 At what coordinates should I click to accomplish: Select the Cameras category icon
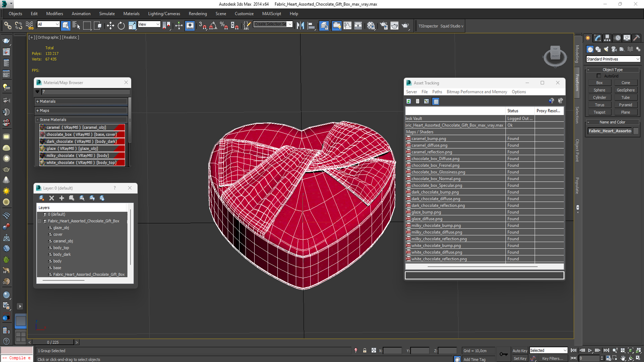click(x=614, y=49)
